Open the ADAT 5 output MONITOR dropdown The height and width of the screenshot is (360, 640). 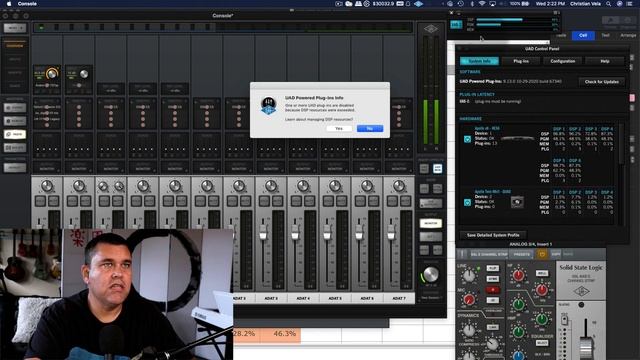coord(335,168)
